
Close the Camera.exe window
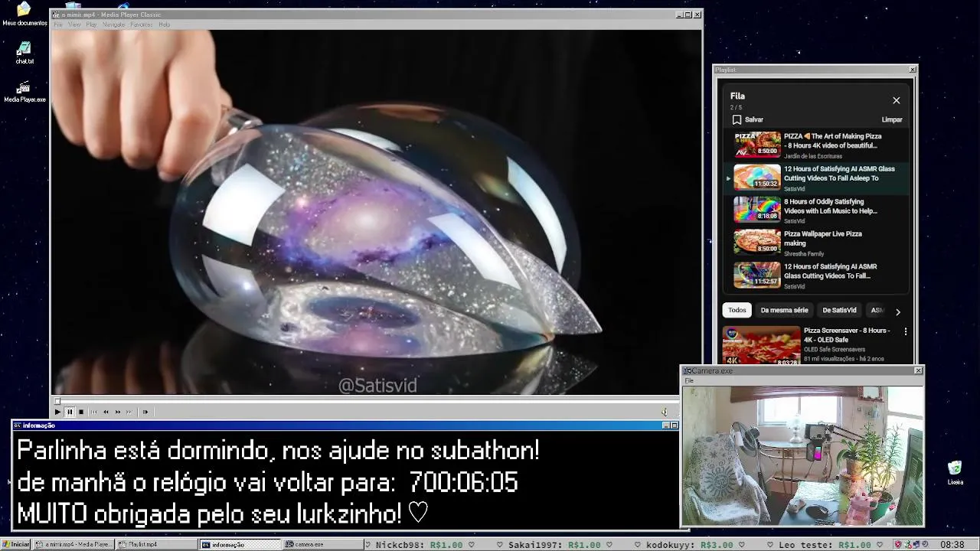[x=918, y=370]
